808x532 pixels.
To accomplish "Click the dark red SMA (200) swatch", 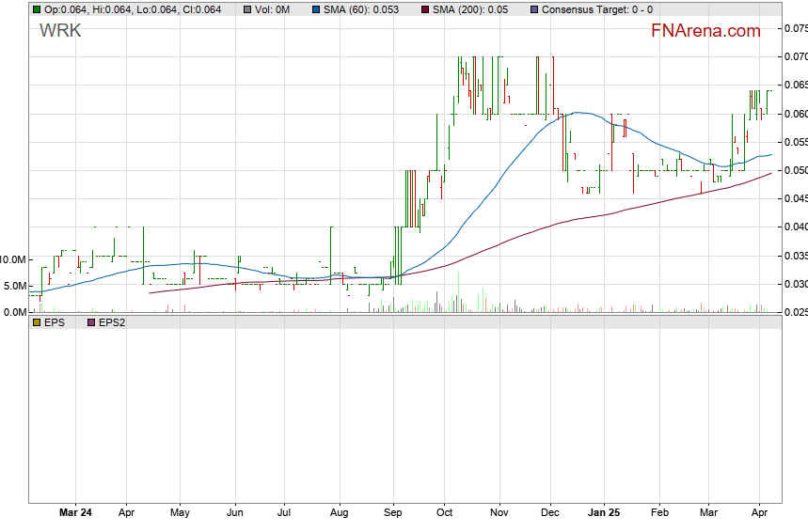I will pyautogui.click(x=423, y=9).
